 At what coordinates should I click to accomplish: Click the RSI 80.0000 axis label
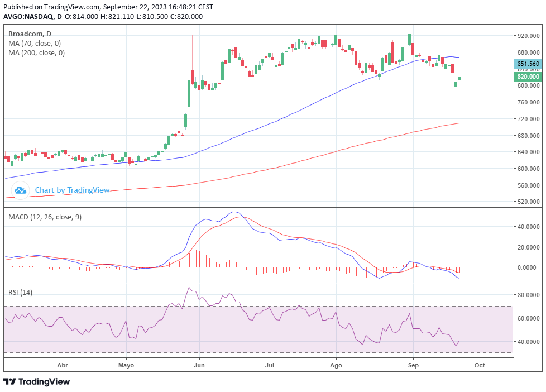click(529, 295)
